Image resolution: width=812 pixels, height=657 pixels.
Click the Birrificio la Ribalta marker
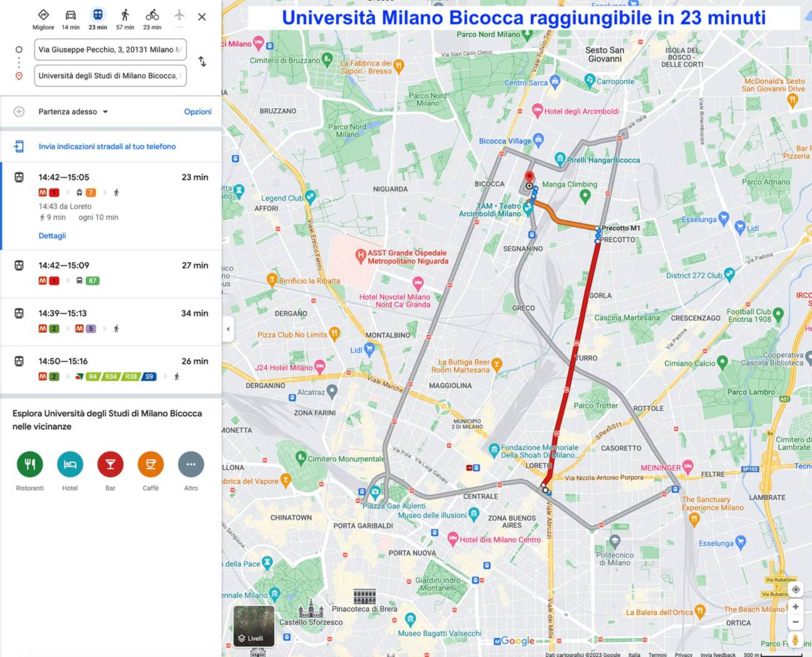(272, 279)
